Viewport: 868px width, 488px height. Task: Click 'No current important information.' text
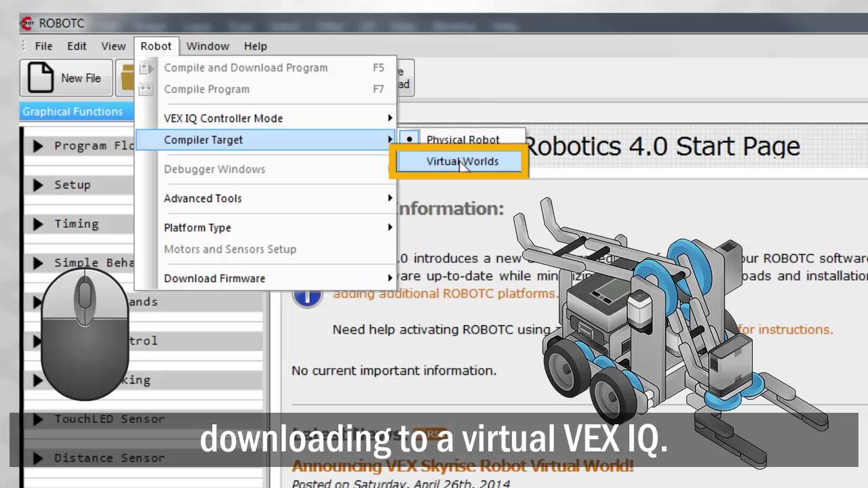tap(394, 371)
